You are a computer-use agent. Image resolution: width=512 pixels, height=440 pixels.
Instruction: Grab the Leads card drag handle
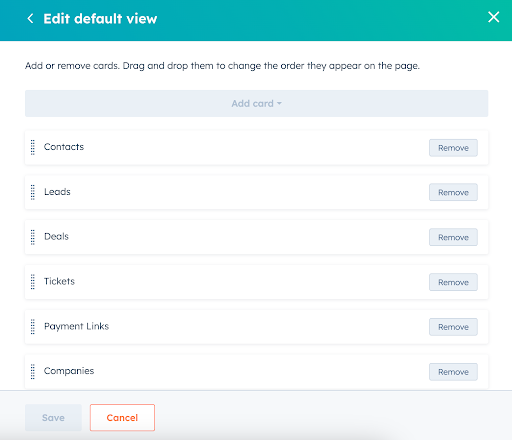tap(33, 192)
